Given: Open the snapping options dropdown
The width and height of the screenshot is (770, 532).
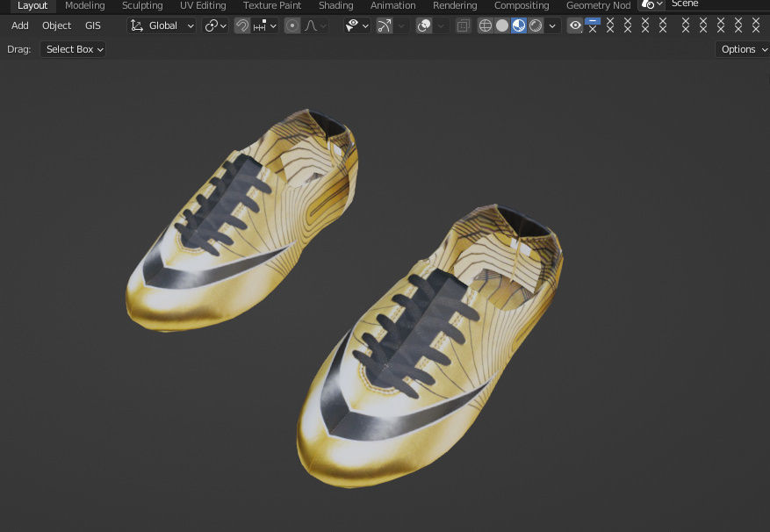Looking at the screenshot, I should (x=264, y=25).
